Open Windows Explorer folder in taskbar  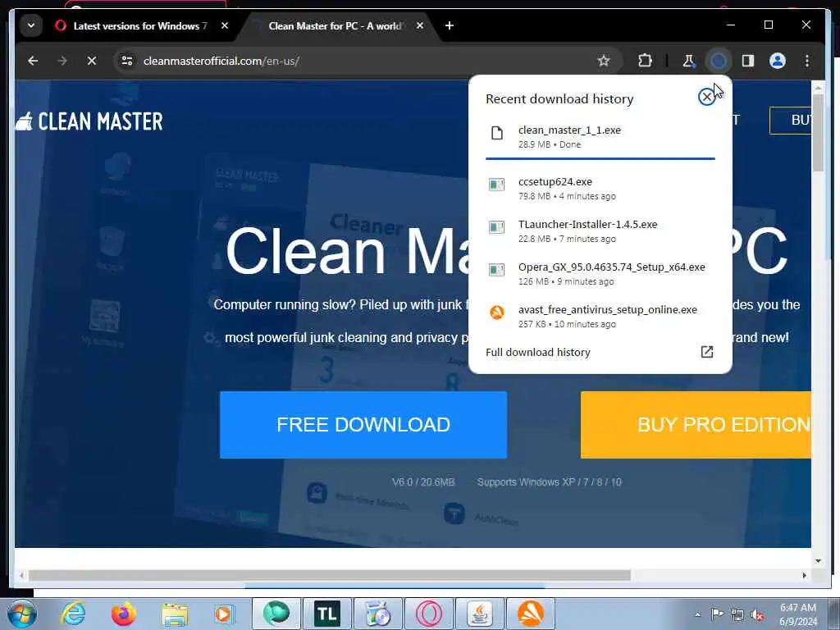(175, 615)
